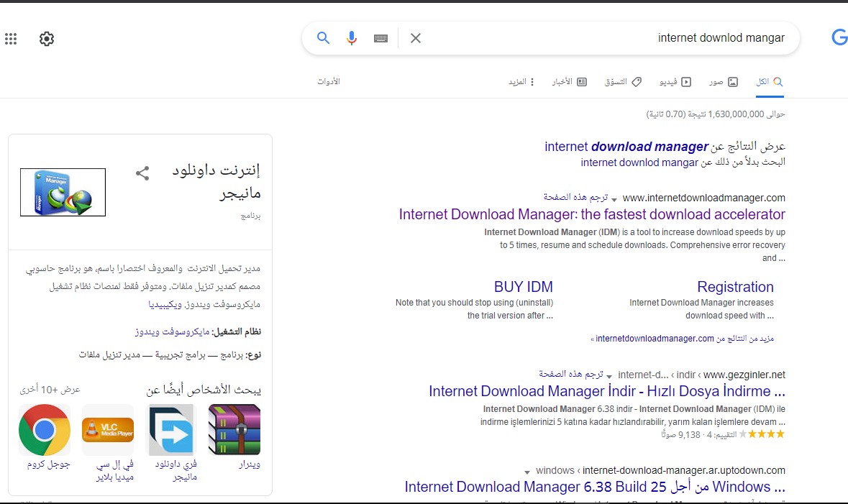Switch to the التسوّق (Shopping) tab
The height and width of the screenshot is (504, 848).
[623, 82]
